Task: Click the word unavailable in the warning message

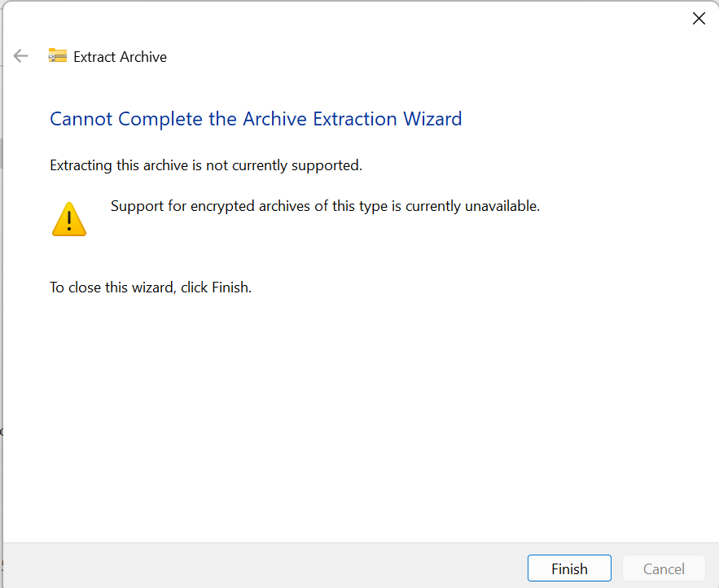Action: click(502, 206)
